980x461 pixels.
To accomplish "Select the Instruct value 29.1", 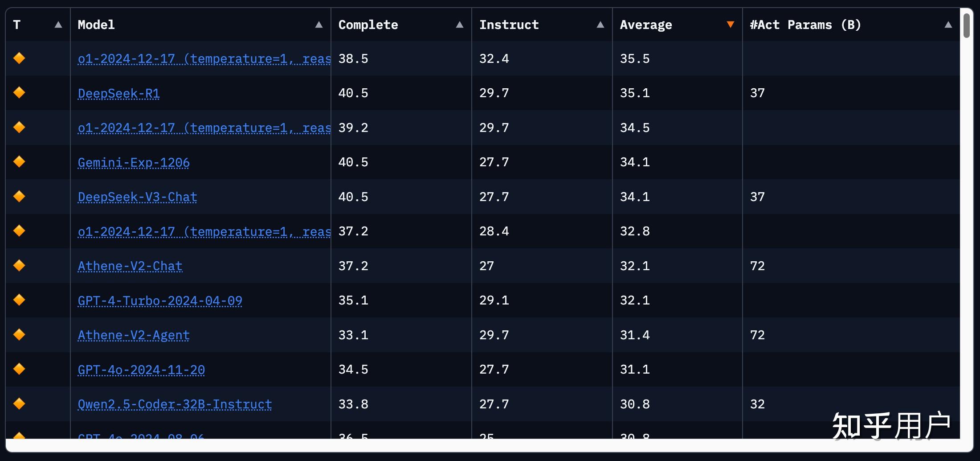I will 494,300.
